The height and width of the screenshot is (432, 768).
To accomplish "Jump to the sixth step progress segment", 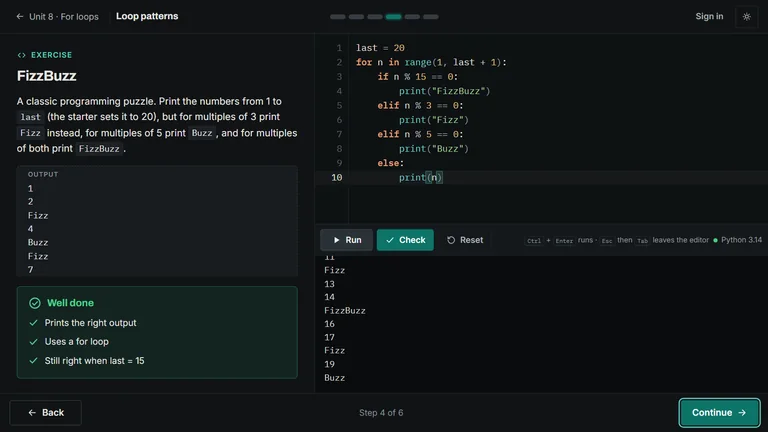I will pos(431,17).
